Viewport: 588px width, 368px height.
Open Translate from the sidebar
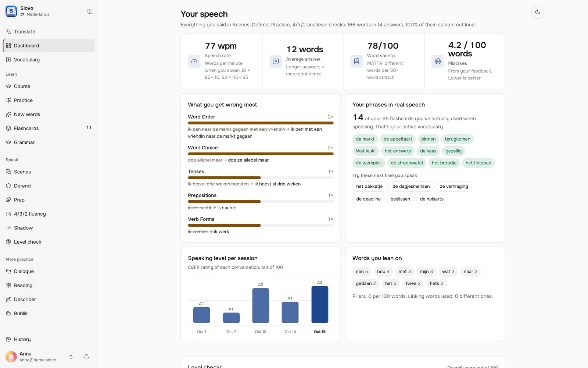(x=49, y=32)
